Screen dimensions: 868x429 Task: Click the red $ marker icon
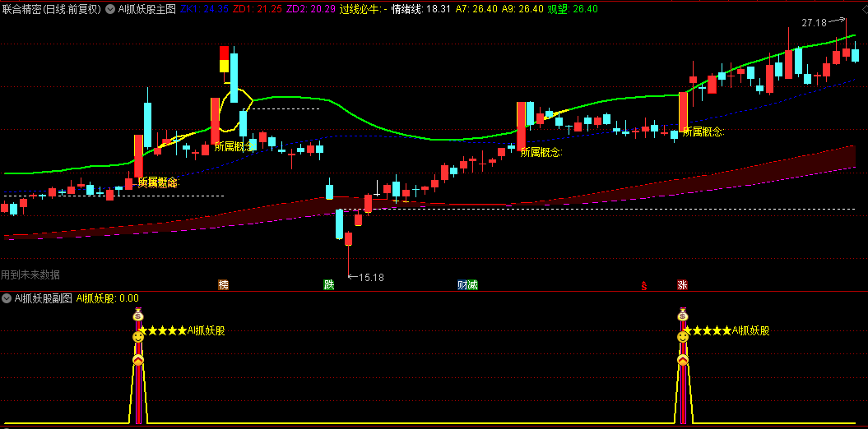644,286
